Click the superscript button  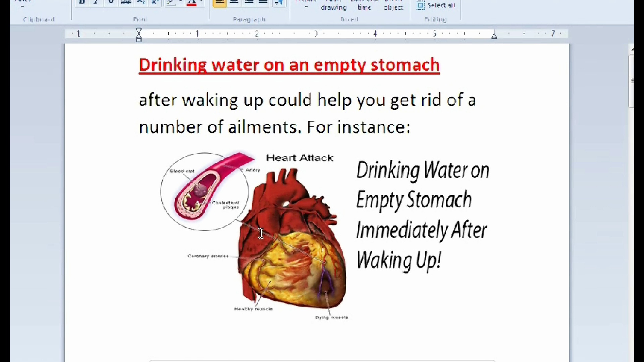pyautogui.click(x=155, y=2)
